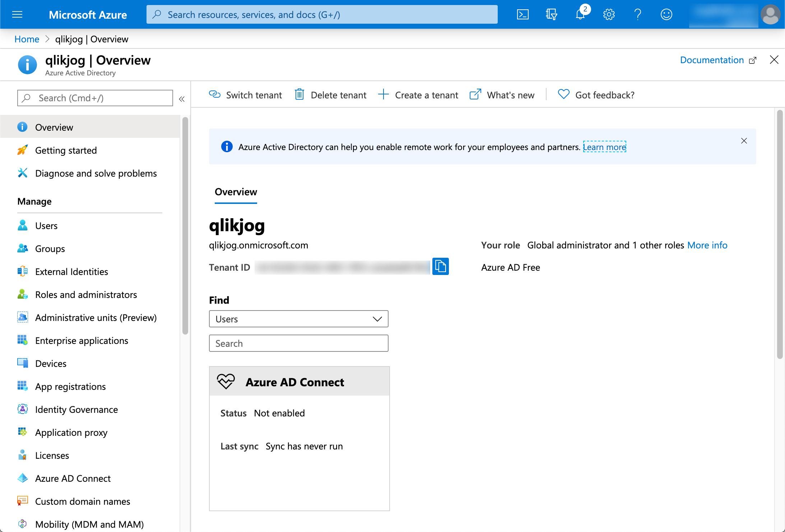Focus the sidebar Search (Cmd+/) box

tap(95, 98)
